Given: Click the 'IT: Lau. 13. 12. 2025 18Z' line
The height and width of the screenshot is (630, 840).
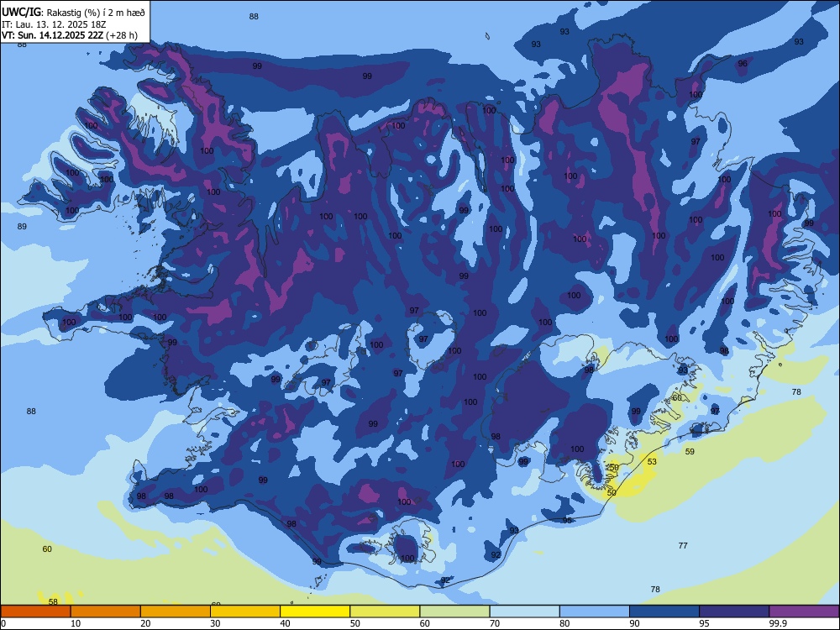Looking at the screenshot, I should (x=55, y=24).
